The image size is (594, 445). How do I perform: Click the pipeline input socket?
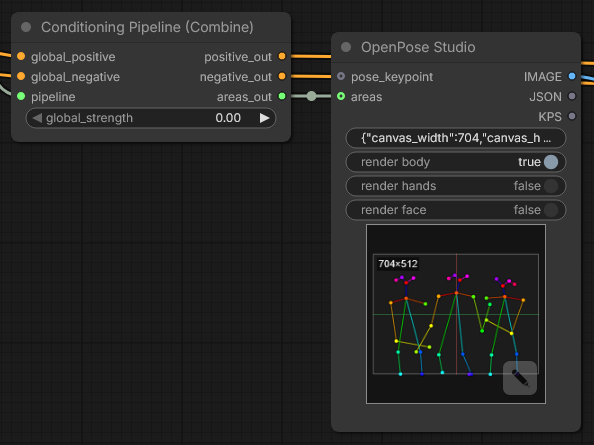[x=21, y=97]
